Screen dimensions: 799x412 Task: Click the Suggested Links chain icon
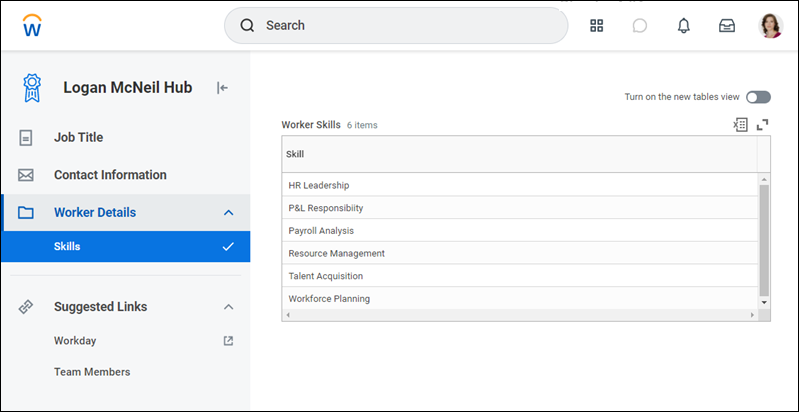25,307
